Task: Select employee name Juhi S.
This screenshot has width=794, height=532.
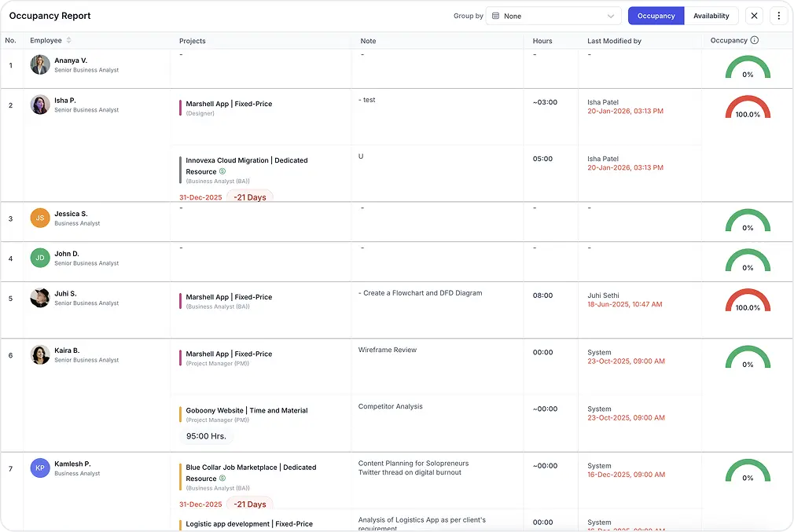Action: tap(65, 294)
